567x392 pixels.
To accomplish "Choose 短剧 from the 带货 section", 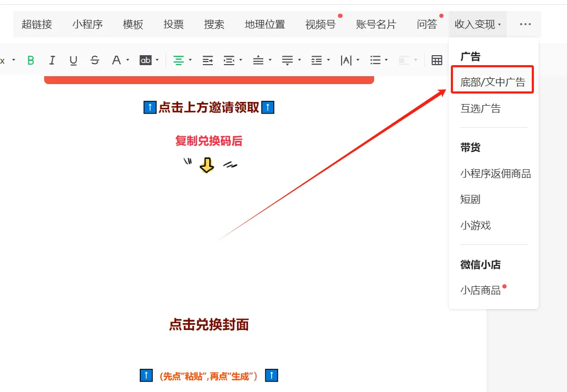I will pos(470,199).
